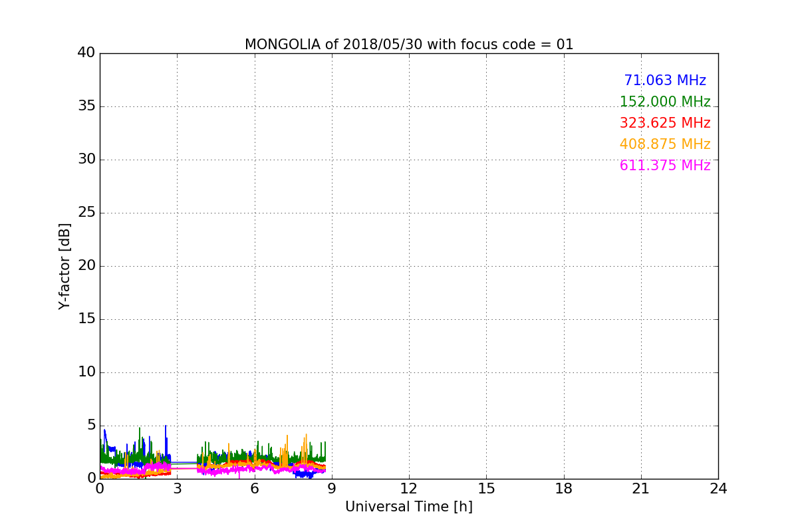Image resolution: width=798 pixels, height=532 pixels.
Task: Click the y-axis tick label 5
Action: [x=91, y=426]
